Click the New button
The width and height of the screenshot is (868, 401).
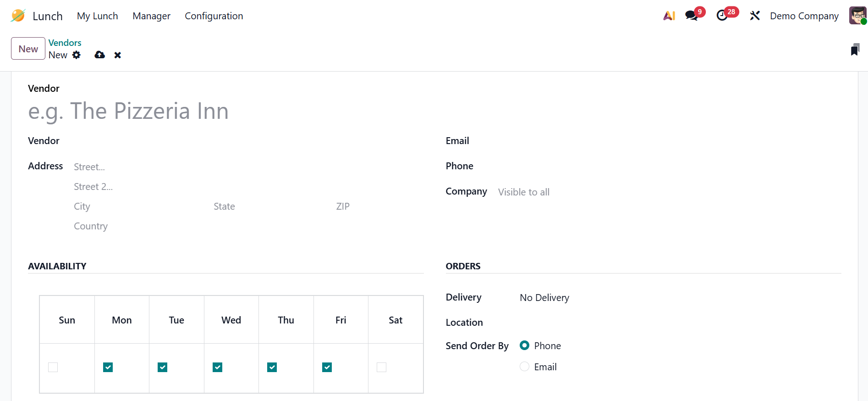(28, 49)
